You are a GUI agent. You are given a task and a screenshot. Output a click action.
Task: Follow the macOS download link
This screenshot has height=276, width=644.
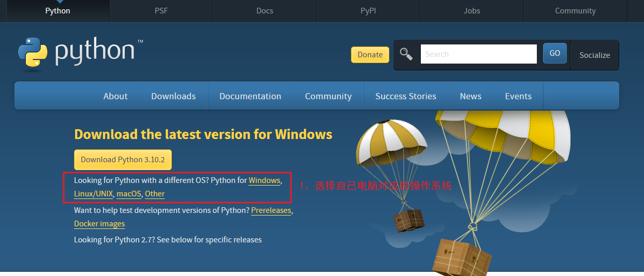[129, 194]
